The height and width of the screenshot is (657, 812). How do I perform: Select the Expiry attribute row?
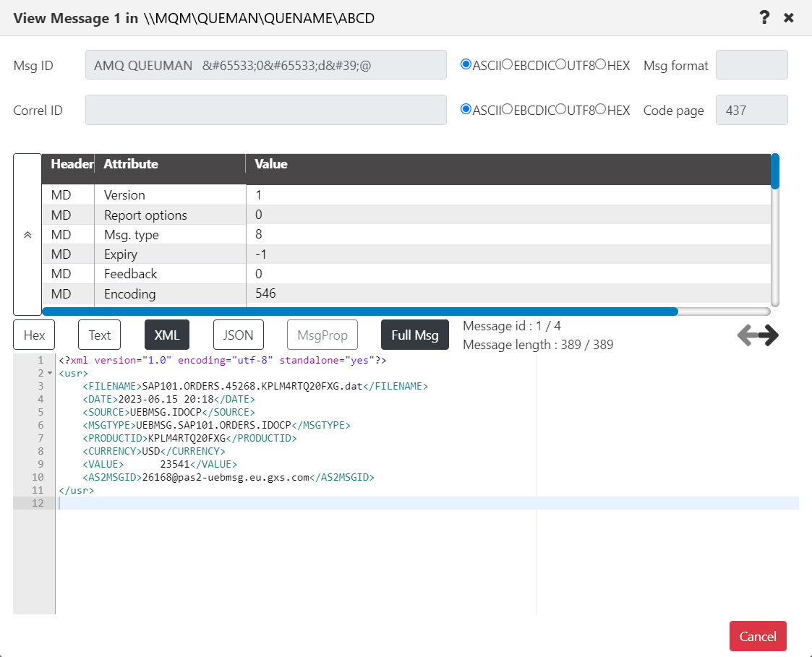point(406,254)
